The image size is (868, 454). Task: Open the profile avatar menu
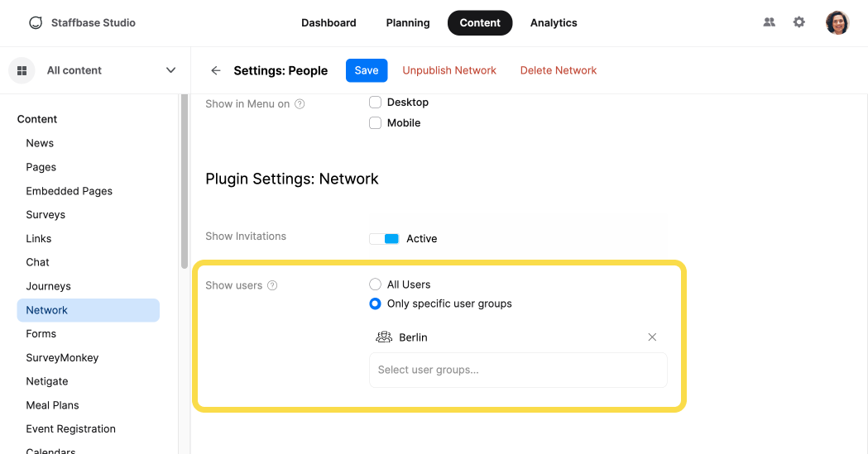point(837,22)
